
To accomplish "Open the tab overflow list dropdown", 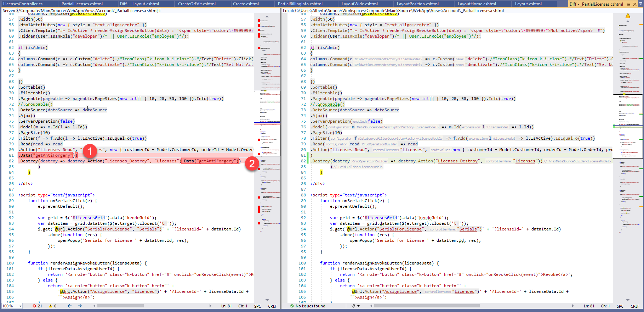I will tap(641, 4).
